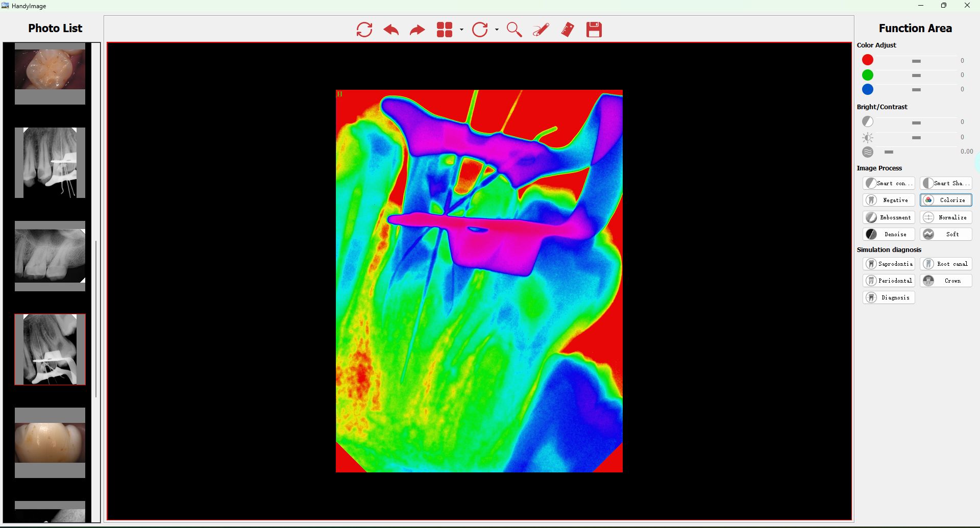
Task: Click the red color adjust slider handle
Action: 916,61
